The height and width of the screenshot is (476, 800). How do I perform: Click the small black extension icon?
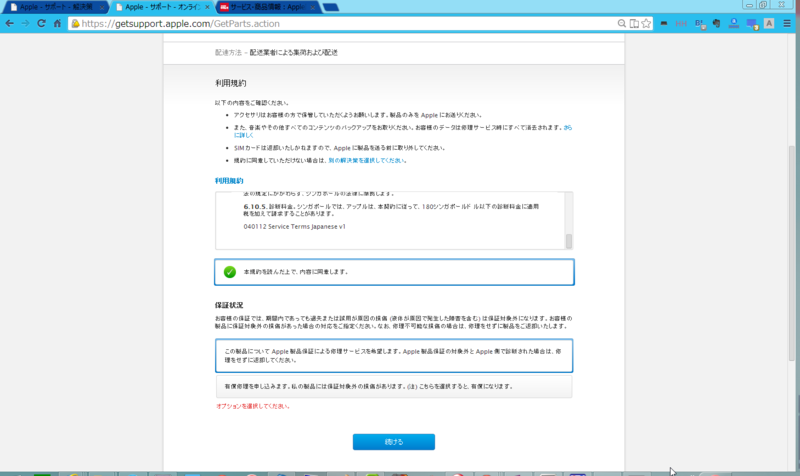coord(664,23)
